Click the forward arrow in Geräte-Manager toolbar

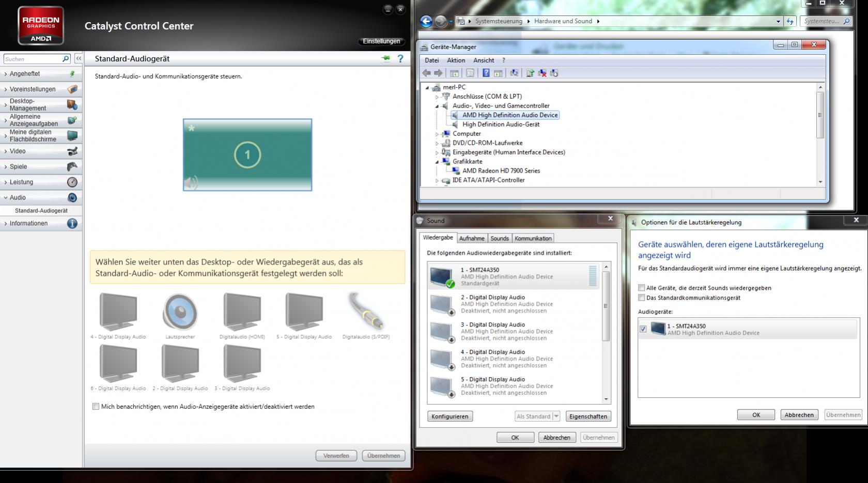[x=438, y=73]
